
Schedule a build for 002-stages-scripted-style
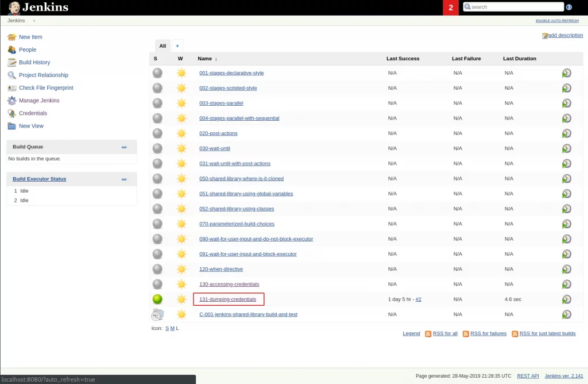tap(567, 88)
